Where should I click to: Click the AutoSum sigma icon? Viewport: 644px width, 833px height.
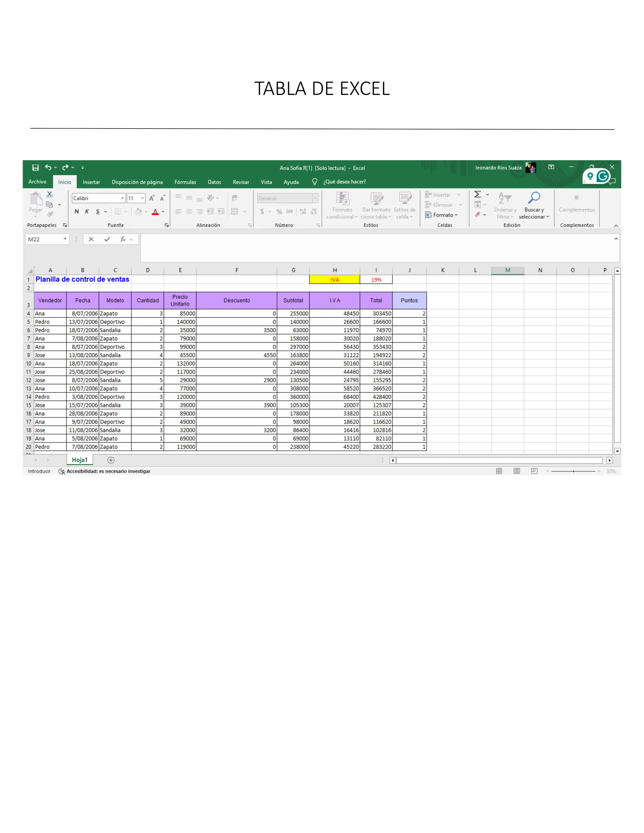coord(477,195)
